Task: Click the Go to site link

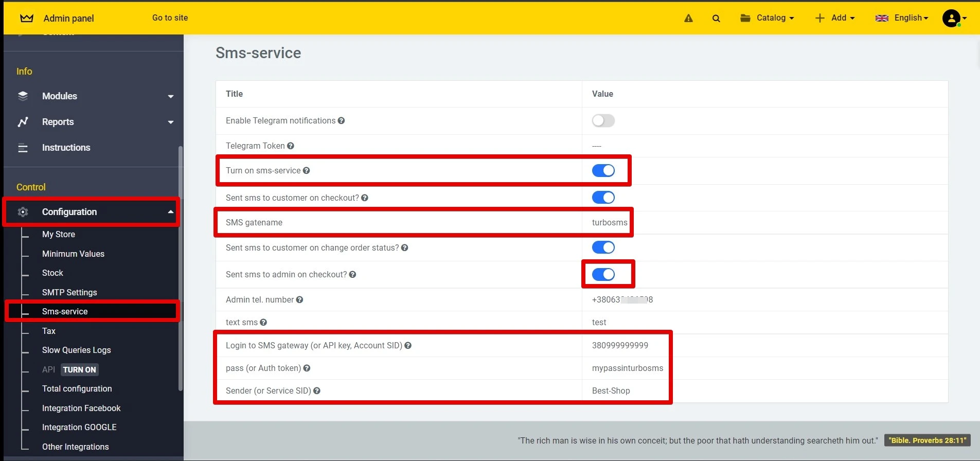Action: coord(170,18)
